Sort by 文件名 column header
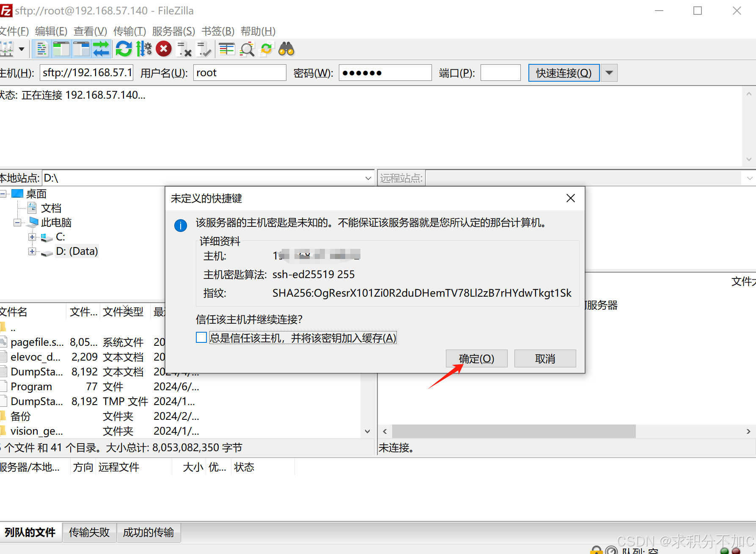This screenshot has width=756, height=554. tap(33, 312)
